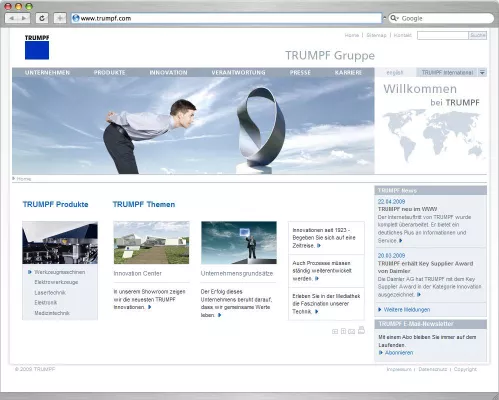This screenshot has width=499, height=400.
Task: Select Lasertechnik in the product list
Action: 50,292
